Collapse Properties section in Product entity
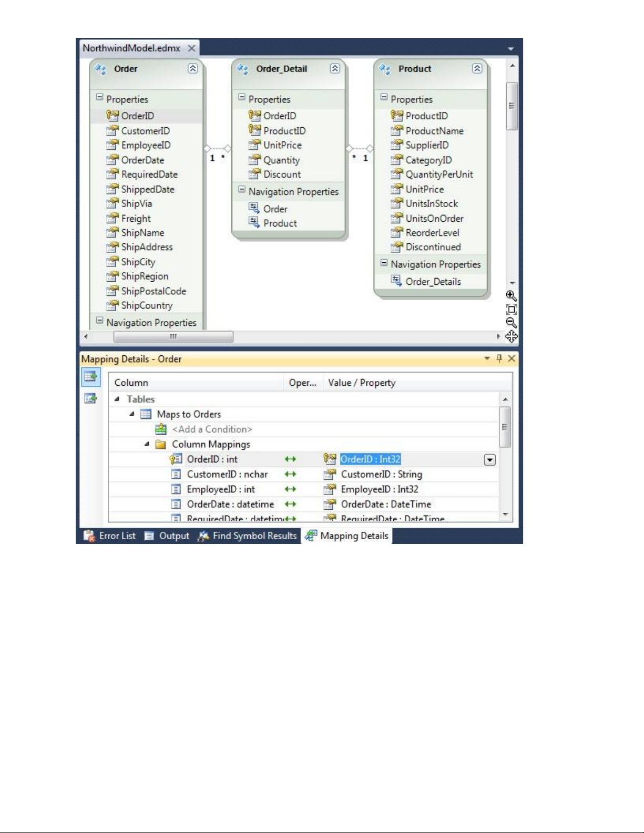 384,97
